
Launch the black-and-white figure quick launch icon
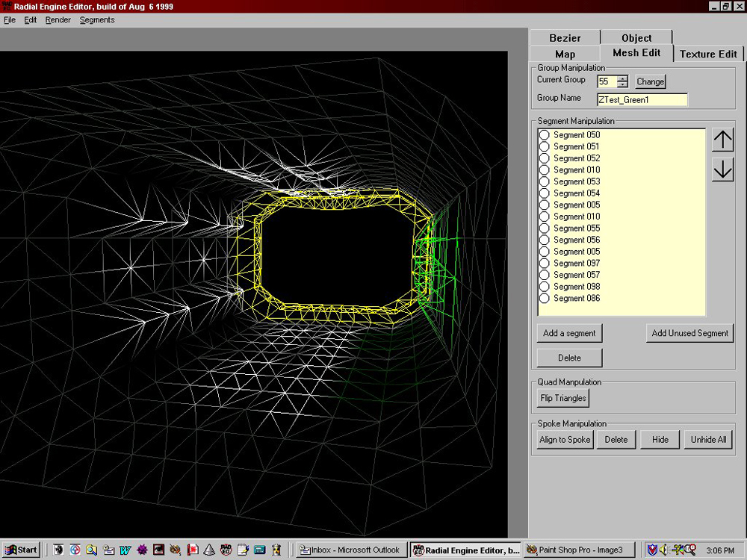(58, 550)
